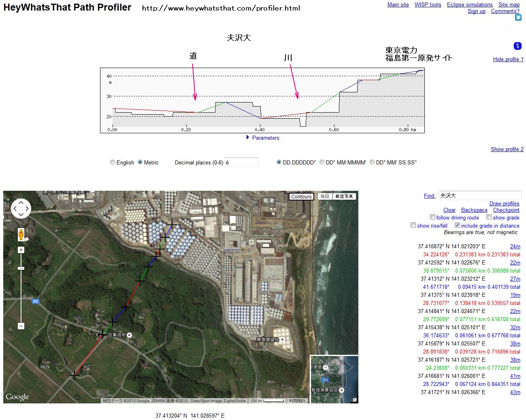Open the Site map link
This screenshot has height=420, width=526.
coord(509,5)
